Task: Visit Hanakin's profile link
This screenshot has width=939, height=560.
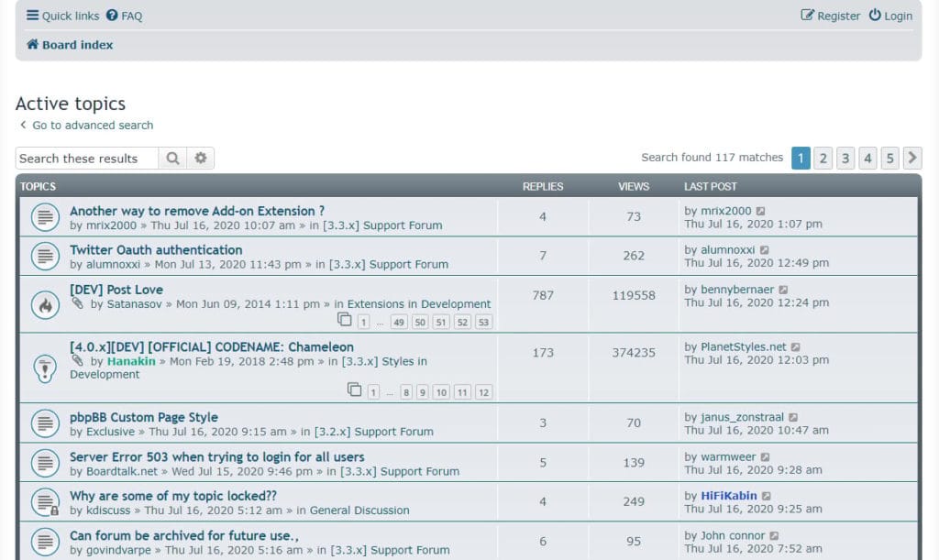Action: (x=132, y=361)
